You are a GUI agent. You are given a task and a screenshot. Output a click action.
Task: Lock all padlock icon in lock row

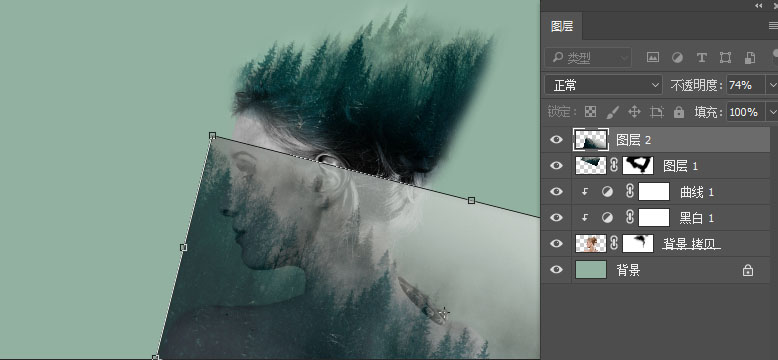[679, 112]
